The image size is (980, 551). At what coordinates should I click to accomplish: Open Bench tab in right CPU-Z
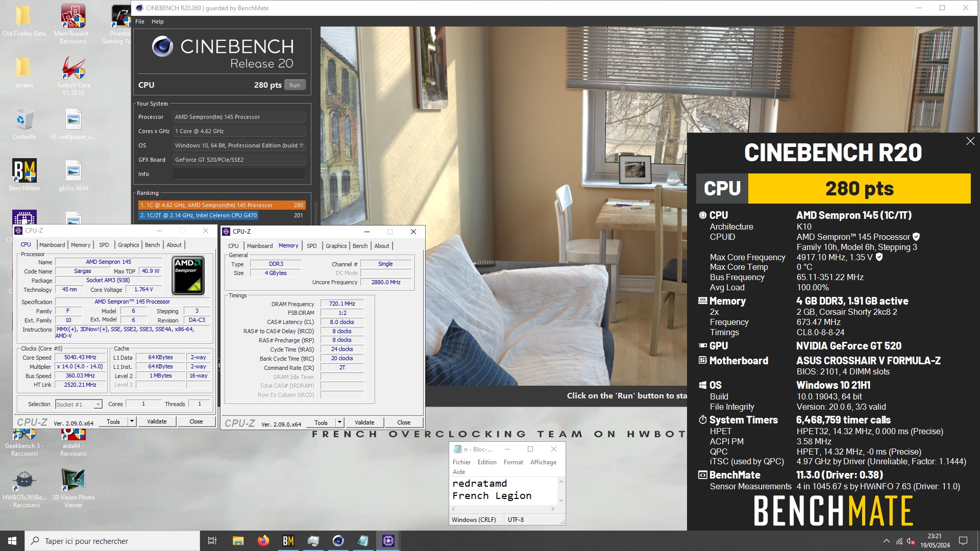(360, 246)
